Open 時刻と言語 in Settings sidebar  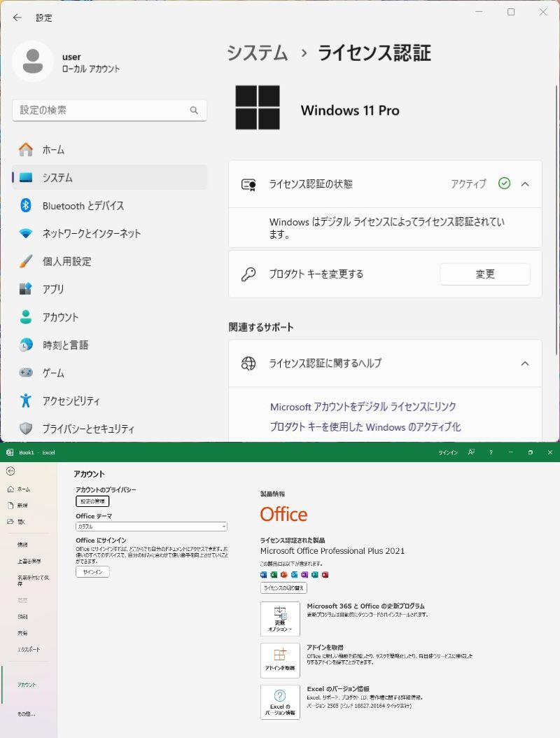109,345
